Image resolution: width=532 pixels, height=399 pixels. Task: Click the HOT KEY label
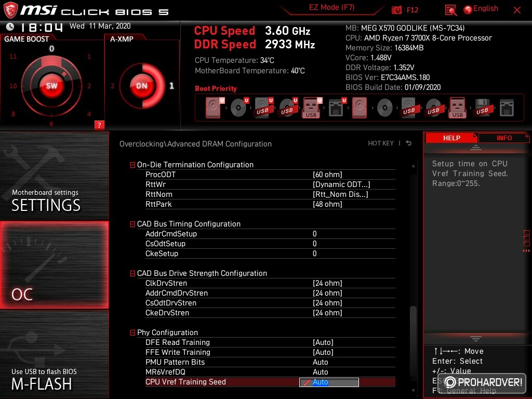pos(381,143)
